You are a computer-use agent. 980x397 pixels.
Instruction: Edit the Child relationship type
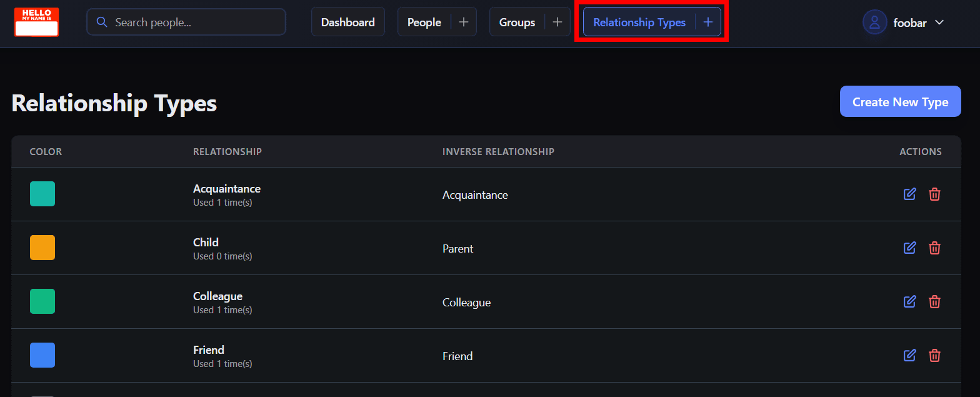[909, 248]
